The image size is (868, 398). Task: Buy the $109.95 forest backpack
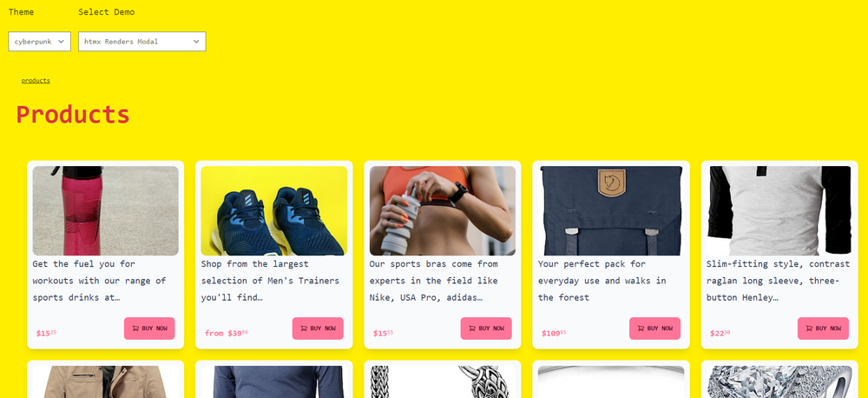click(x=654, y=328)
